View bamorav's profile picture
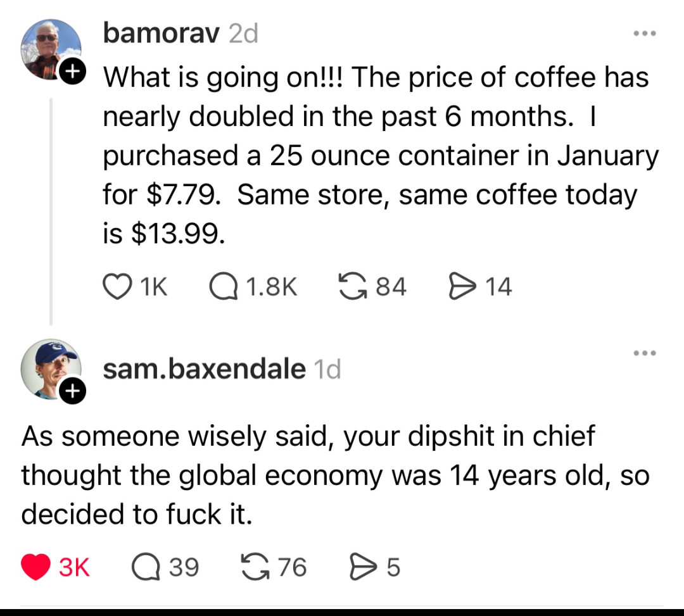Viewport: 684px width, 616px height. [x=50, y=48]
